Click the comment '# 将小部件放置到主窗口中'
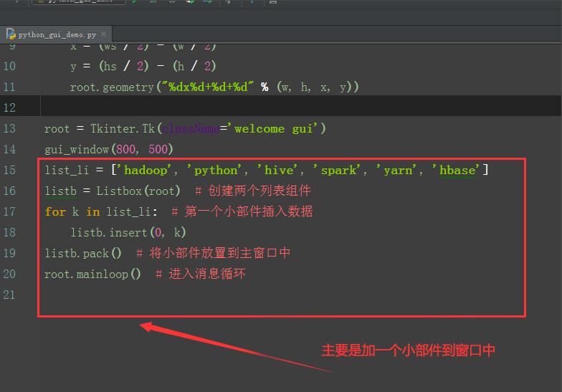This screenshot has height=392, width=562. point(214,253)
